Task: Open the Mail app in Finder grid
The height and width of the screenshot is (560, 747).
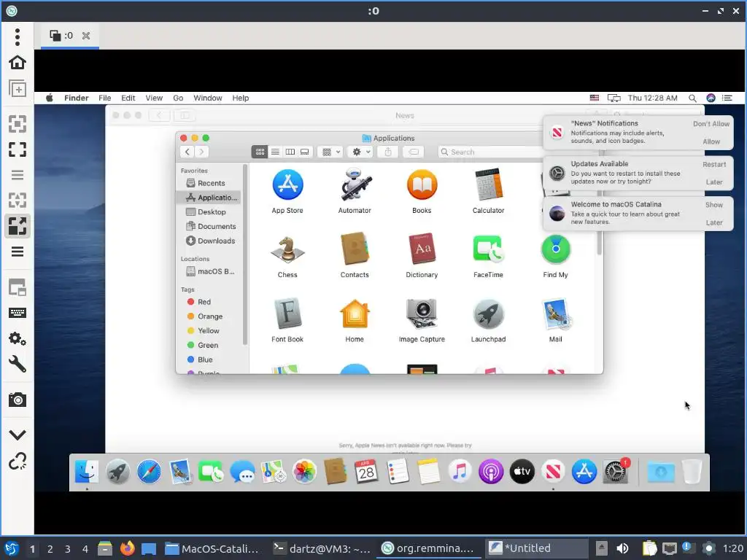Action: tap(555, 314)
